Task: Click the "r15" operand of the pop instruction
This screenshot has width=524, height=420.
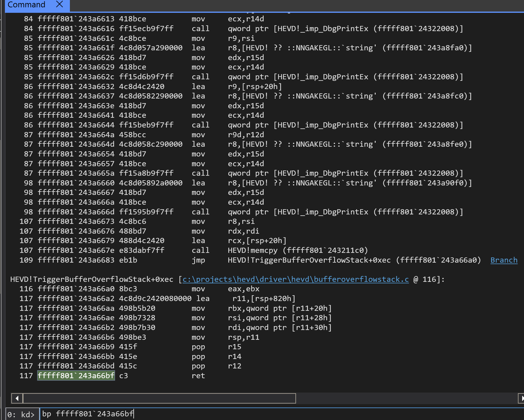Action: click(x=234, y=347)
